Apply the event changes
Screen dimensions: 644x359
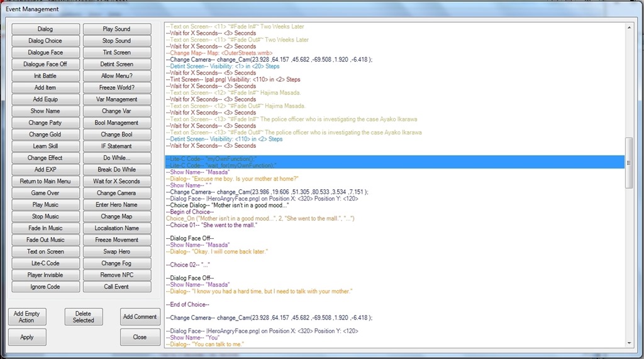(27, 337)
